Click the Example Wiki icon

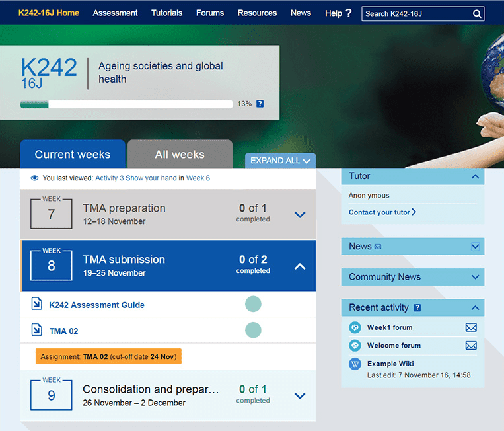(x=355, y=364)
